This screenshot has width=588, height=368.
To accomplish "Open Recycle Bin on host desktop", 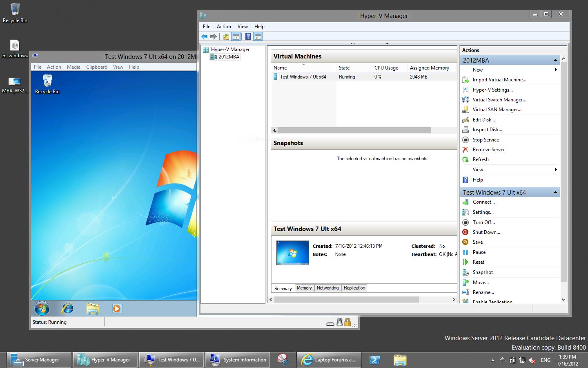I will pyautogui.click(x=15, y=13).
